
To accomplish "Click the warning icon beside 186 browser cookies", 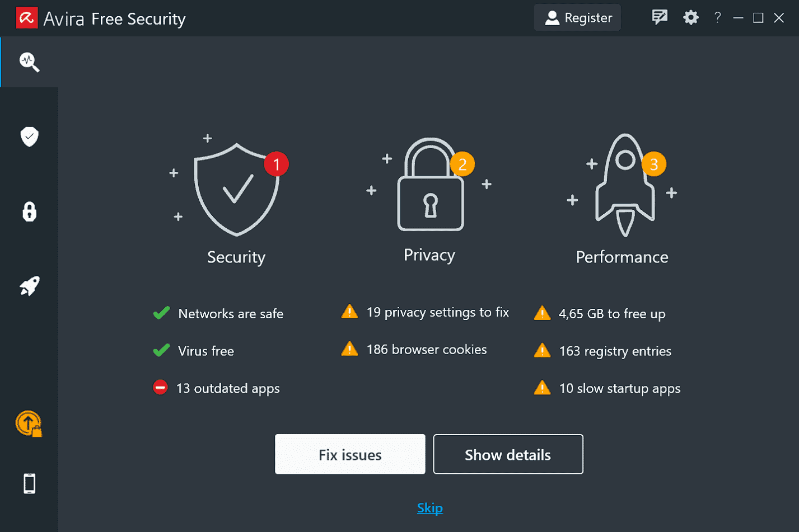I will 349,349.
